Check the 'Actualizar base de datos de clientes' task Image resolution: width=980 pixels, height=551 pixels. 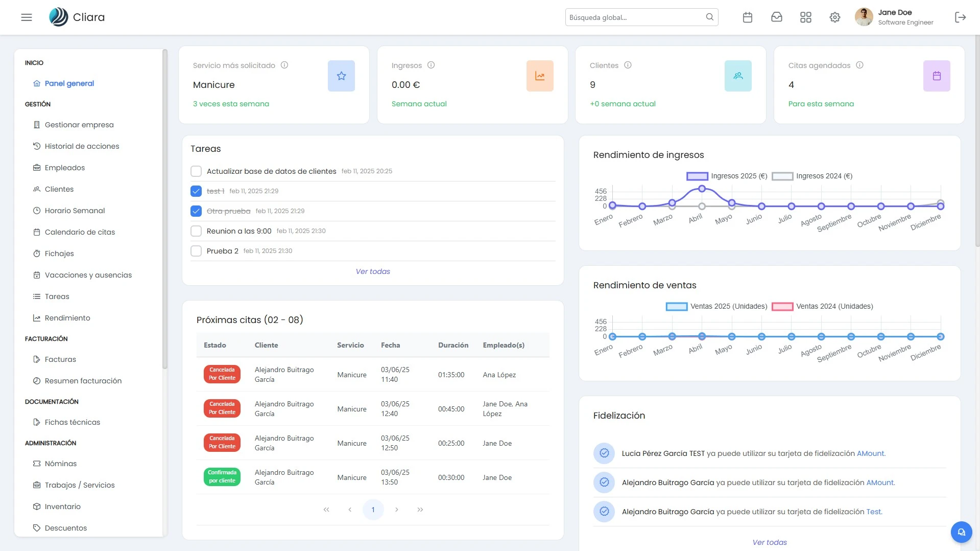(x=196, y=171)
